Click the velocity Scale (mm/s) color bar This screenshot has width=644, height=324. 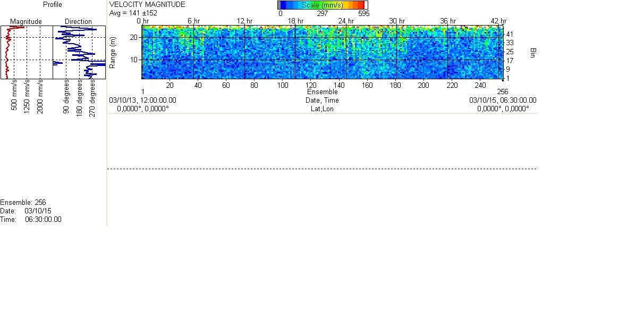click(x=322, y=5)
